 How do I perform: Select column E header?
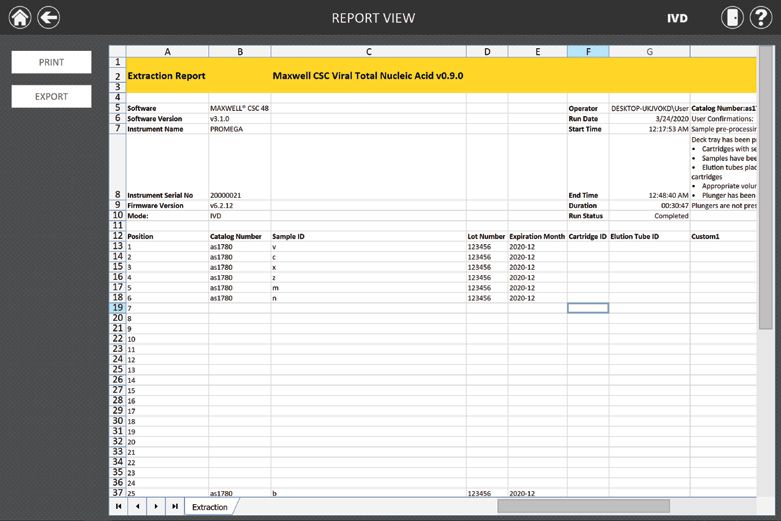pos(537,51)
